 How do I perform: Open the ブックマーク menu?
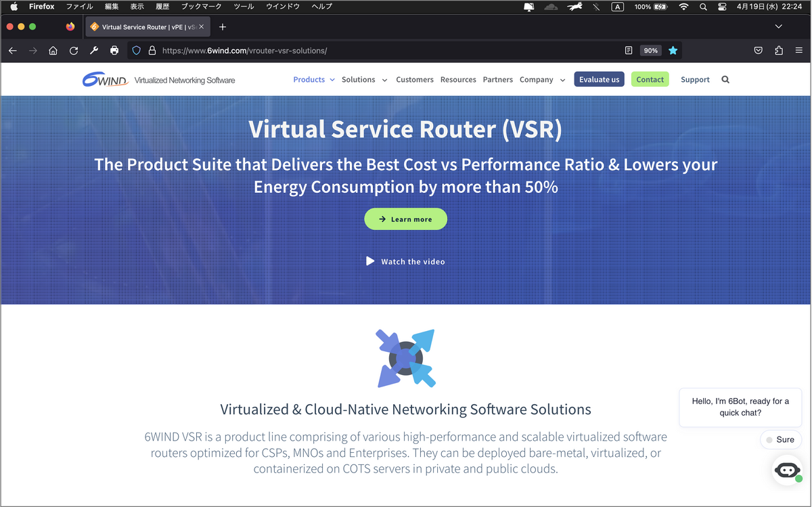[x=200, y=6]
